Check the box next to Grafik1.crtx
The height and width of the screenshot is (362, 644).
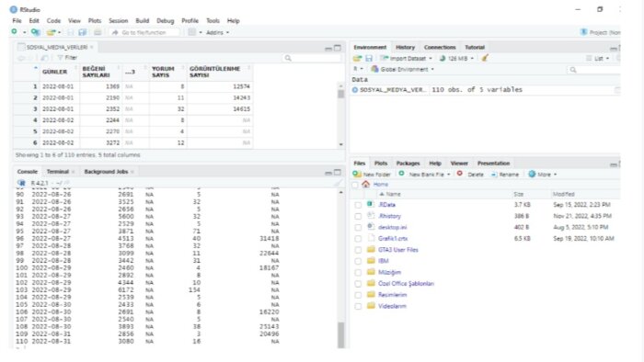click(x=358, y=239)
